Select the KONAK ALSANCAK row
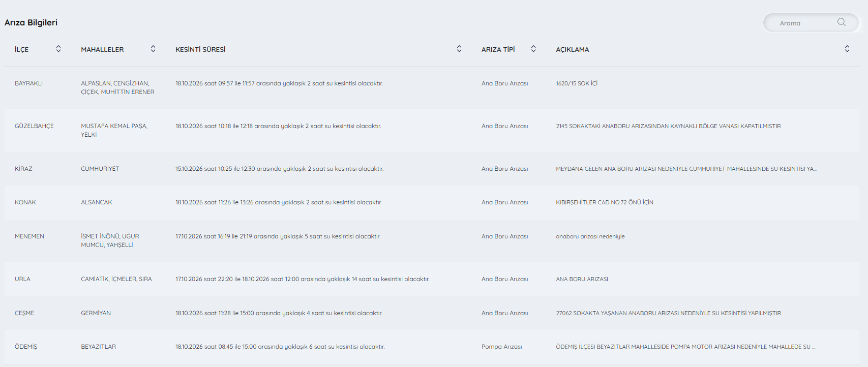This screenshot has width=868, height=367. 432,202
